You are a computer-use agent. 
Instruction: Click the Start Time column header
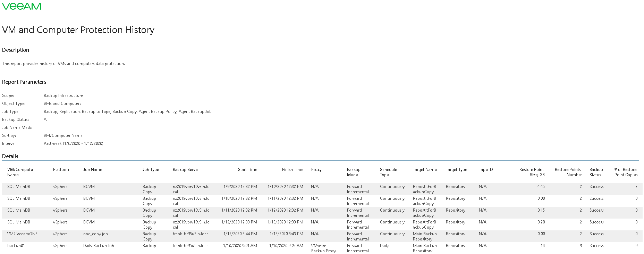(x=247, y=170)
